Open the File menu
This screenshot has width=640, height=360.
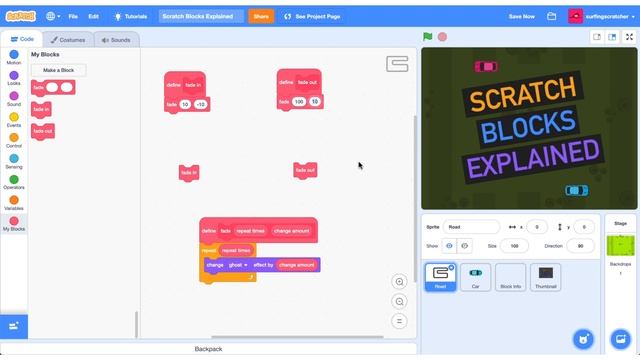(x=73, y=16)
